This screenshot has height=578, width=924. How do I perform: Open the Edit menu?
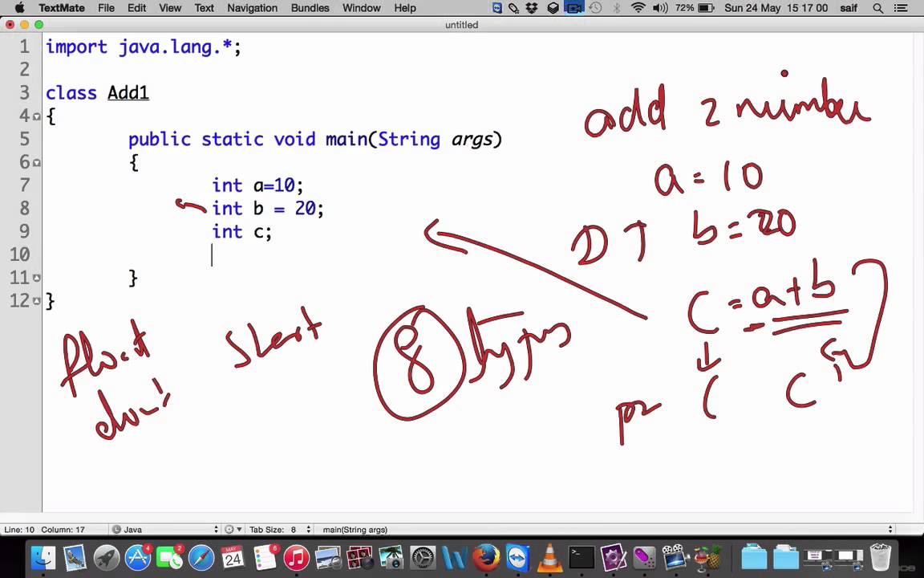point(136,8)
